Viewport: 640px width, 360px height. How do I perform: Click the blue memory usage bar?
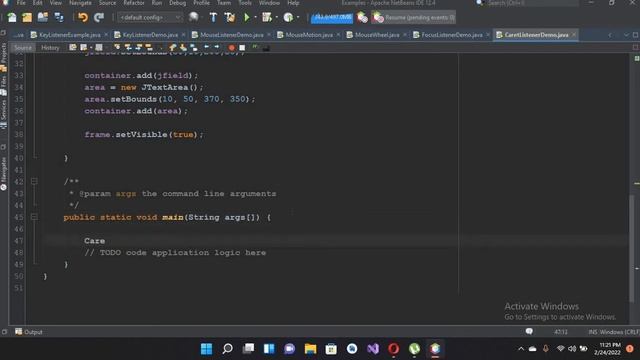tap(332, 18)
